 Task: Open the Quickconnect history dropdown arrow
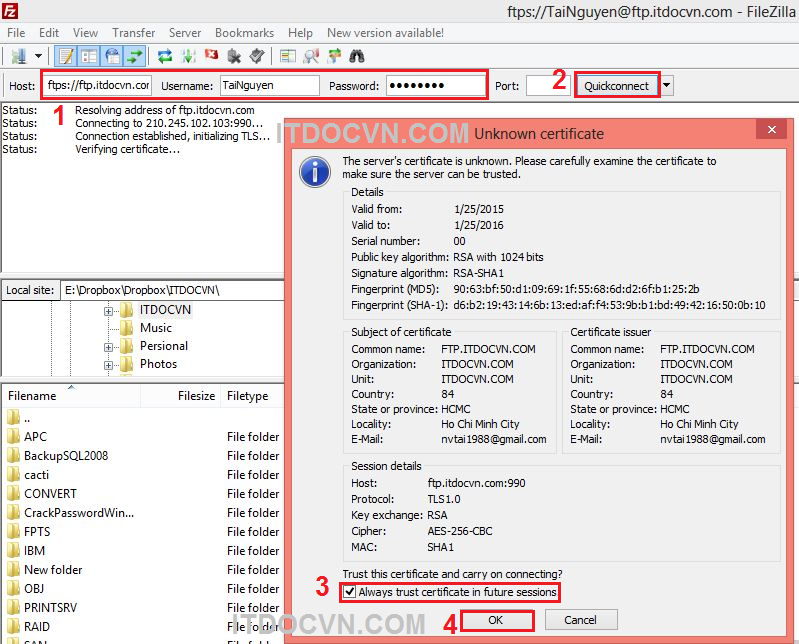click(x=667, y=86)
